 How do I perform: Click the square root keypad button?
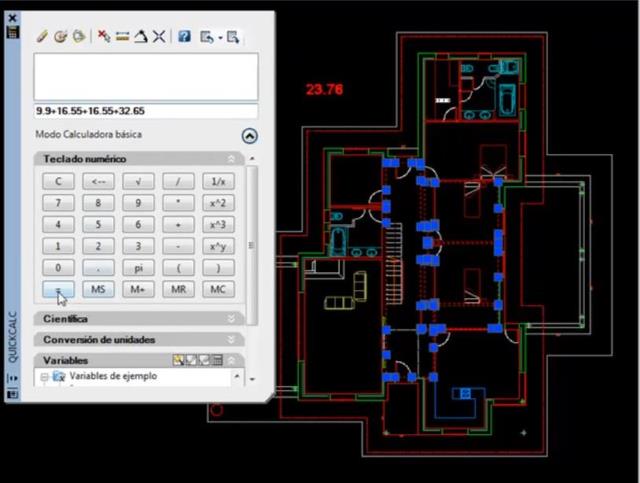[138, 181]
